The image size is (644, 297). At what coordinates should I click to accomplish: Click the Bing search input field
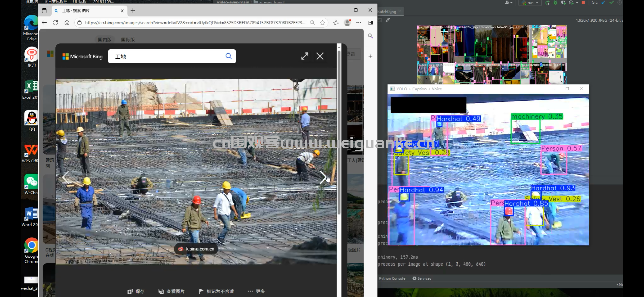tap(167, 56)
